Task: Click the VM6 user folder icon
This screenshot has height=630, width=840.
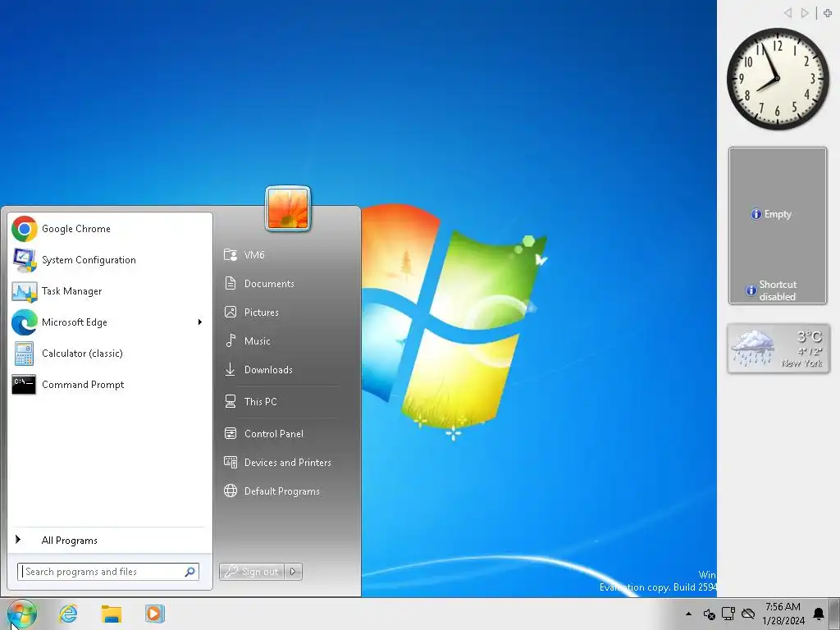Action: (231, 254)
